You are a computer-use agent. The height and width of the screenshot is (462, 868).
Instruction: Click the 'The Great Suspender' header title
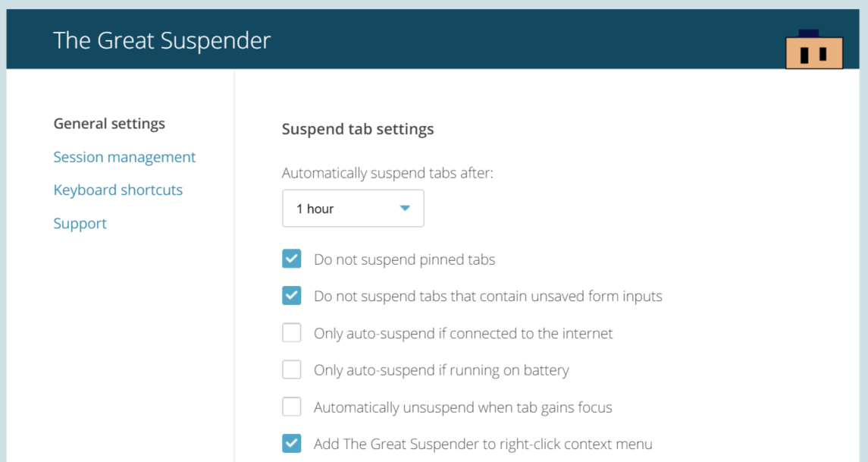(161, 40)
